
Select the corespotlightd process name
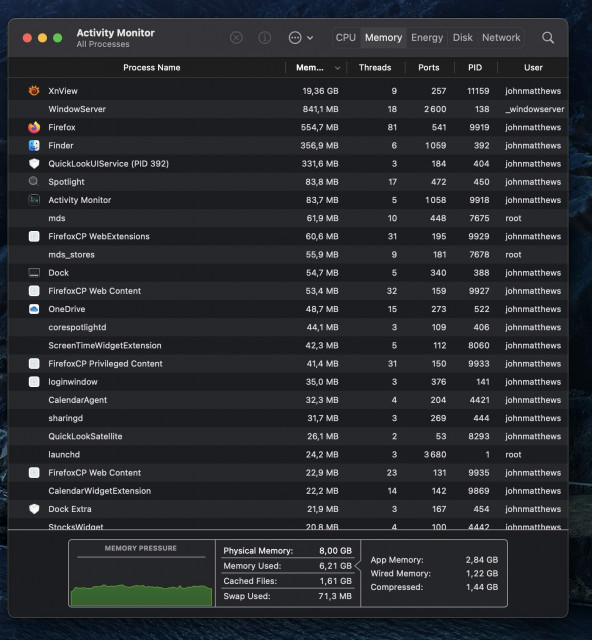click(77, 327)
